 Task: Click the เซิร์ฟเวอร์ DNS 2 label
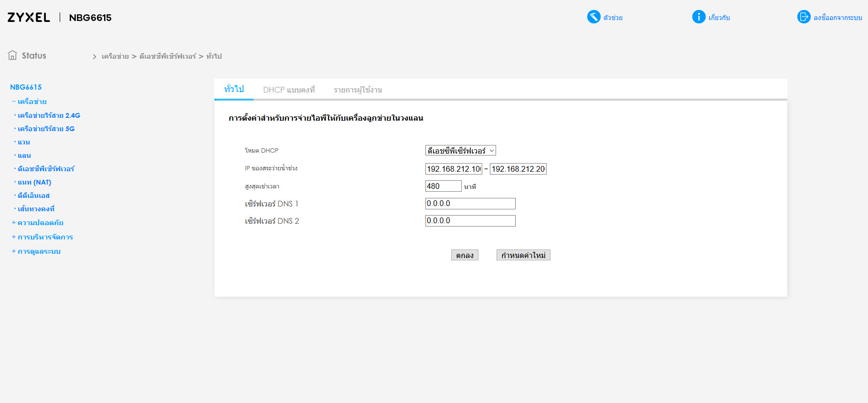point(272,221)
